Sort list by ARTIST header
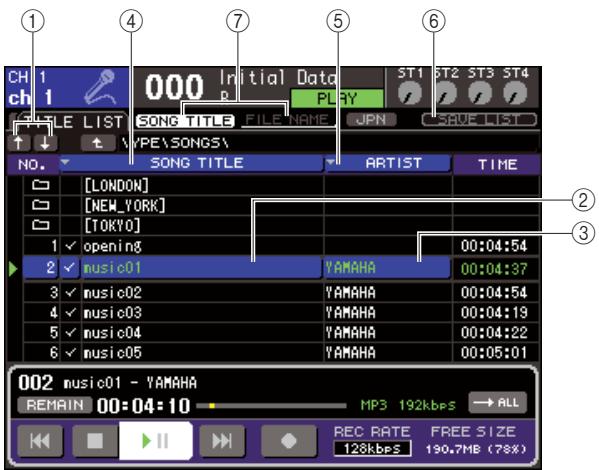The height and width of the screenshot is (470, 599). (x=388, y=163)
